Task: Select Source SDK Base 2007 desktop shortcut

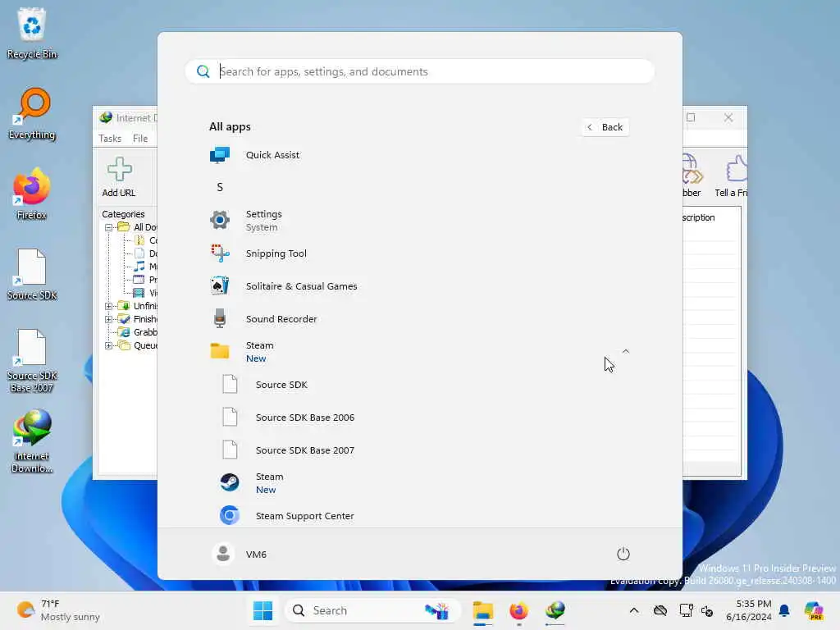Action: point(32,361)
